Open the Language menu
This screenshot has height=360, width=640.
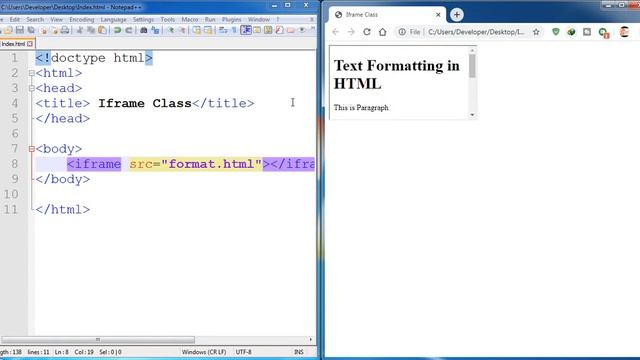point(113,19)
